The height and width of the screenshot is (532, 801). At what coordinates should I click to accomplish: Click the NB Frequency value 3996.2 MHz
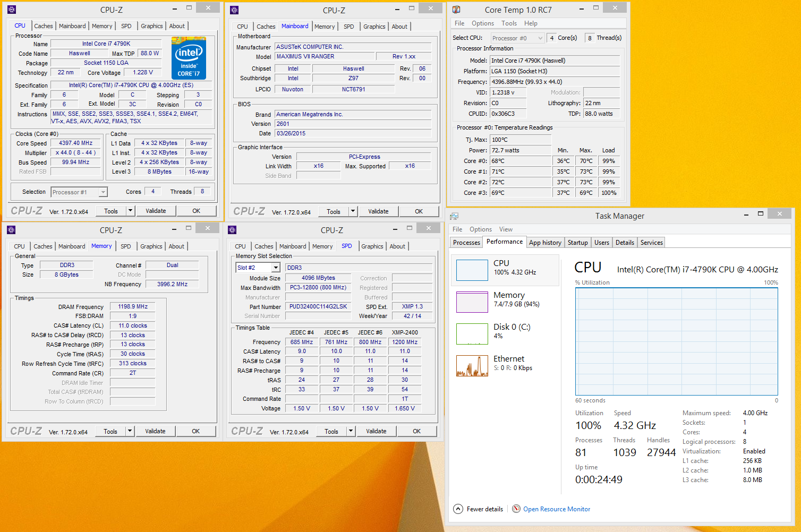pos(172,284)
